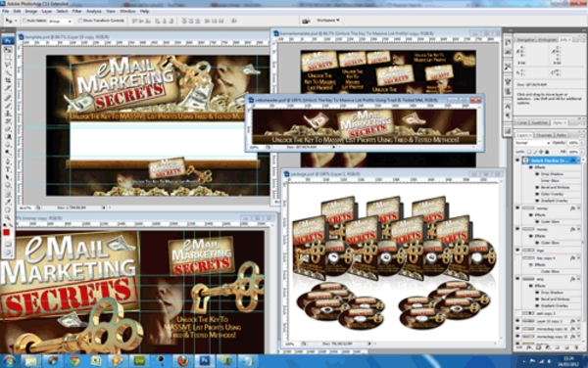Click the Paths tab
This screenshot has height=368, width=588.
click(x=562, y=135)
